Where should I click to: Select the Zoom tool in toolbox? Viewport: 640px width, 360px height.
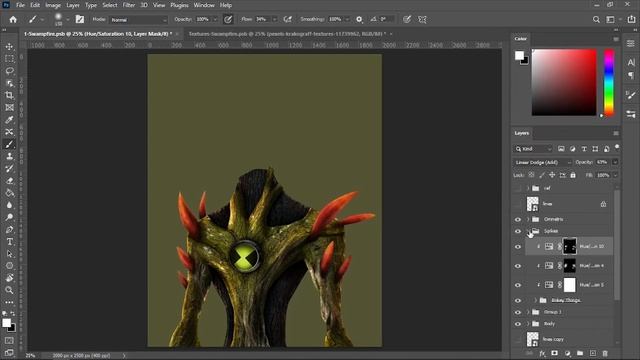click(9, 290)
